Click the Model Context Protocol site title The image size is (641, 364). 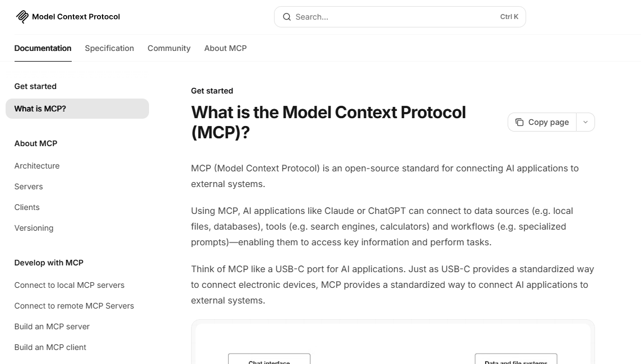click(76, 17)
